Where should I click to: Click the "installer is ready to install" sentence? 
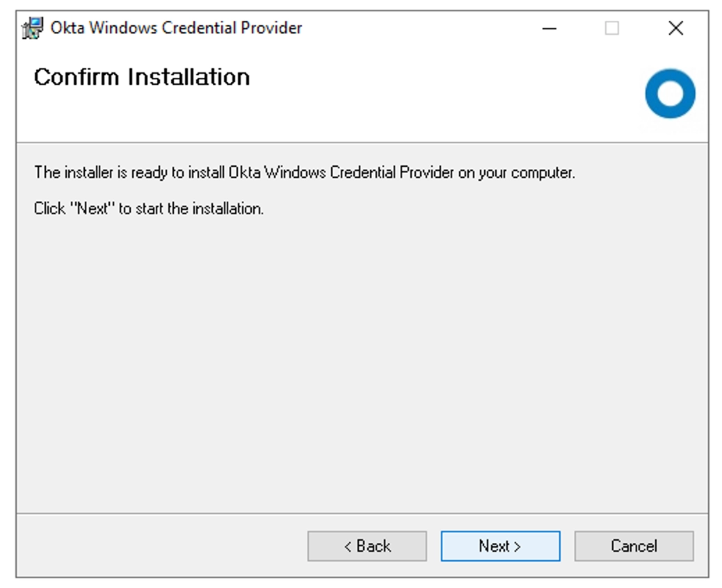(x=305, y=173)
